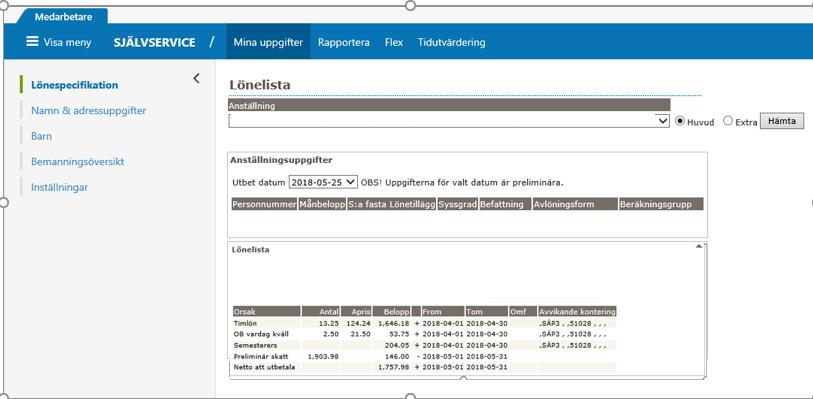Click the Preliminär skatt amount 146.00
The image size is (813, 399).
click(398, 356)
